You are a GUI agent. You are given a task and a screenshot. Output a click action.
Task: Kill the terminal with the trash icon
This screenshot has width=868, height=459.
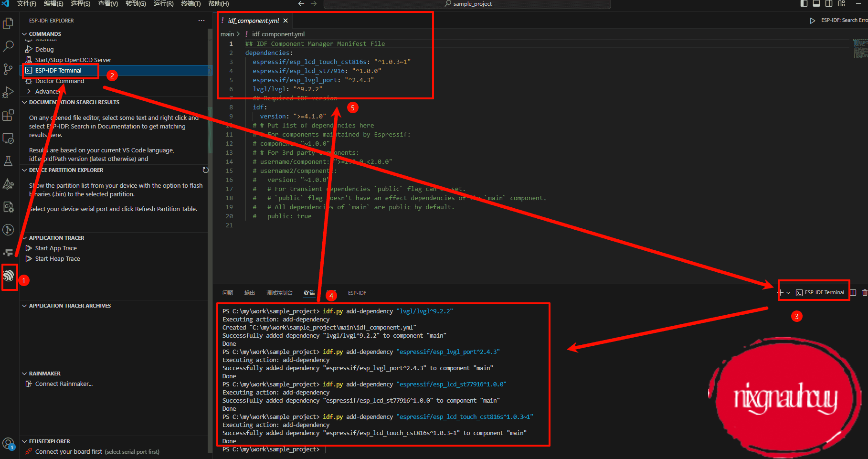pos(864,293)
